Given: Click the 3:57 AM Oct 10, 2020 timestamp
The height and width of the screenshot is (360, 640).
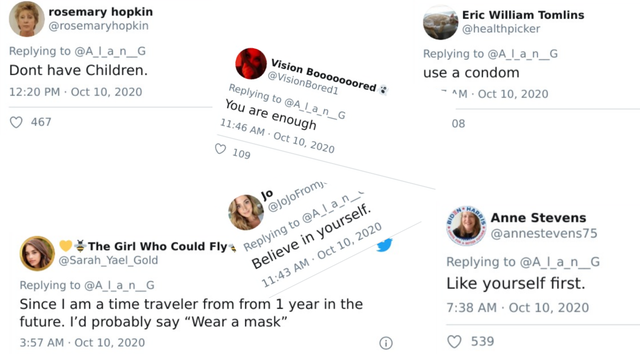Looking at the screenshot, I should pyautogui.click(x=82, y=342).
